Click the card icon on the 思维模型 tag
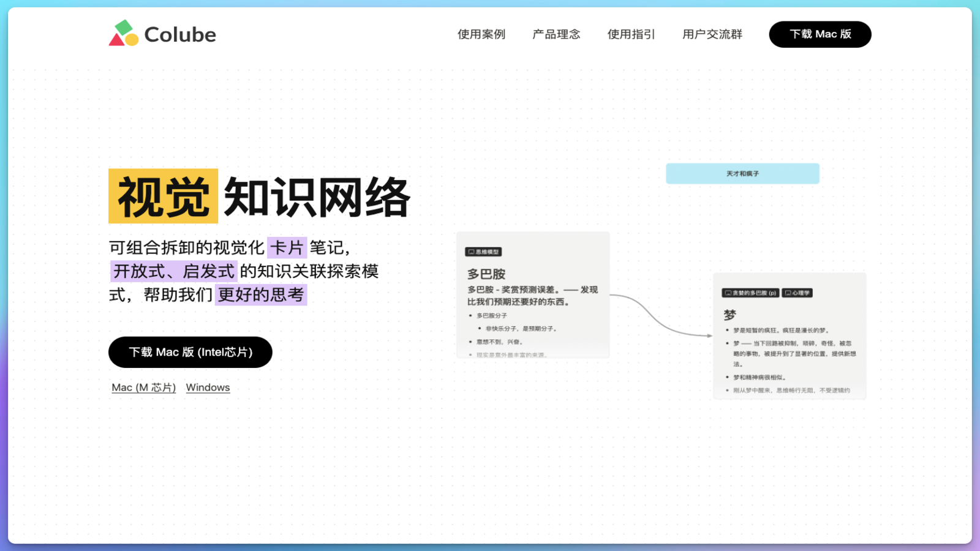The width and height of the screenshot is (980, 551). coord(470,252)
